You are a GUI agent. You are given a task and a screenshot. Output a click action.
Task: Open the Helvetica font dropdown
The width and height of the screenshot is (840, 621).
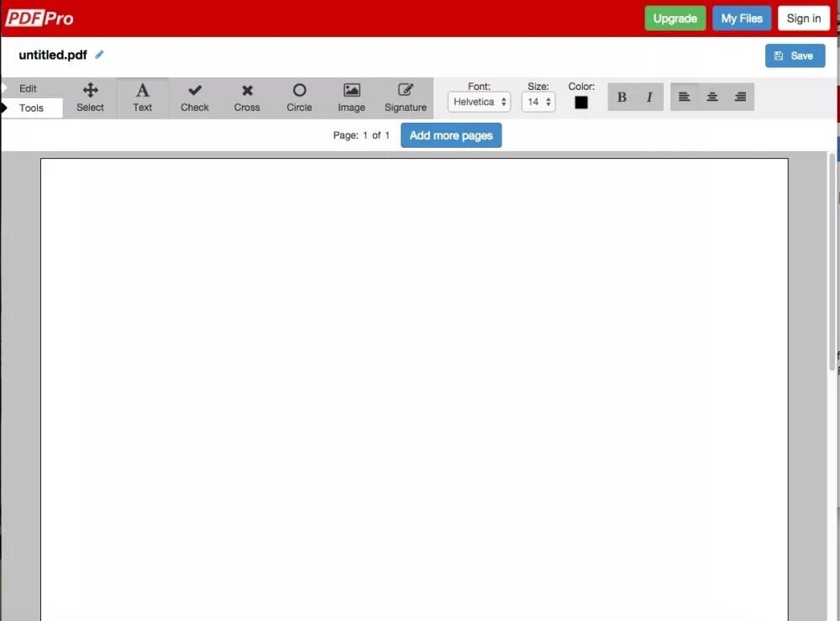coord(479,102)
